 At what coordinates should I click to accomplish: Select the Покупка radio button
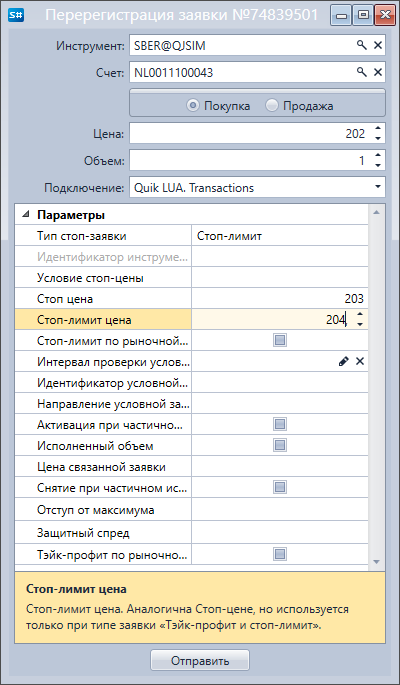click(192, 106)
